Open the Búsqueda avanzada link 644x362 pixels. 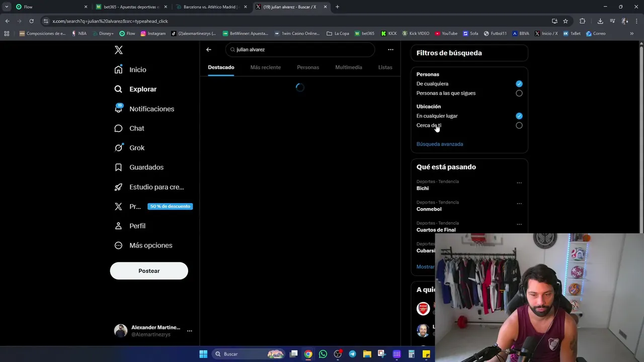coord(440,144)
